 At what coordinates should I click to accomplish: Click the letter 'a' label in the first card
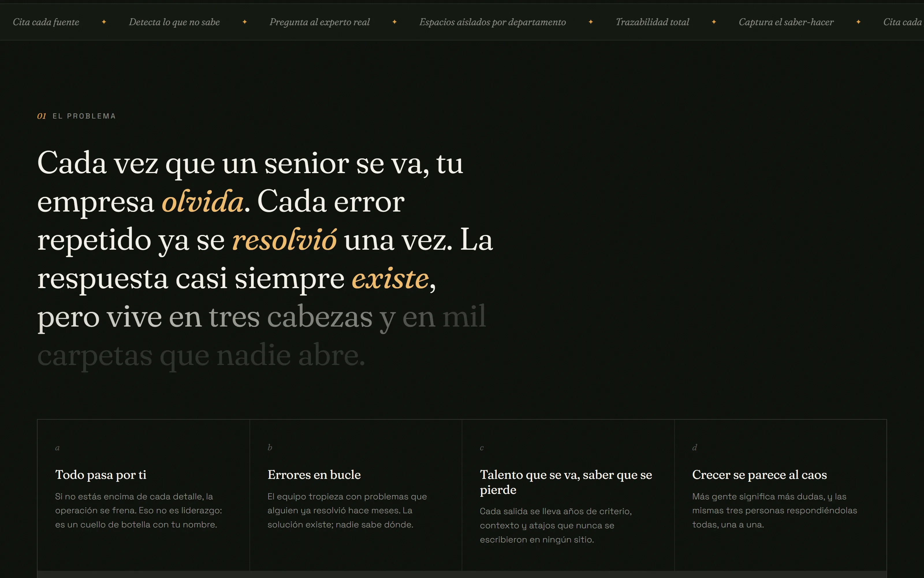pos(57,448)
